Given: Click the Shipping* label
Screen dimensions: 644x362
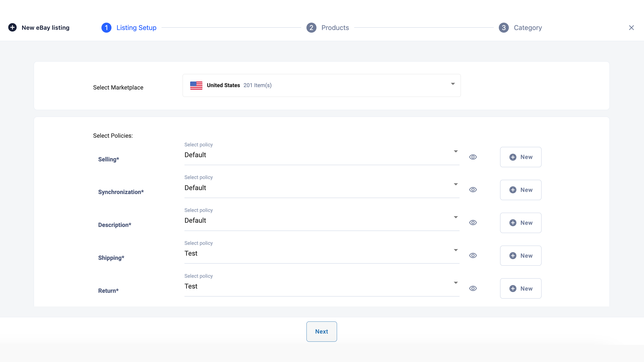Looking at the screenshot, I should [x=111, y=258].
